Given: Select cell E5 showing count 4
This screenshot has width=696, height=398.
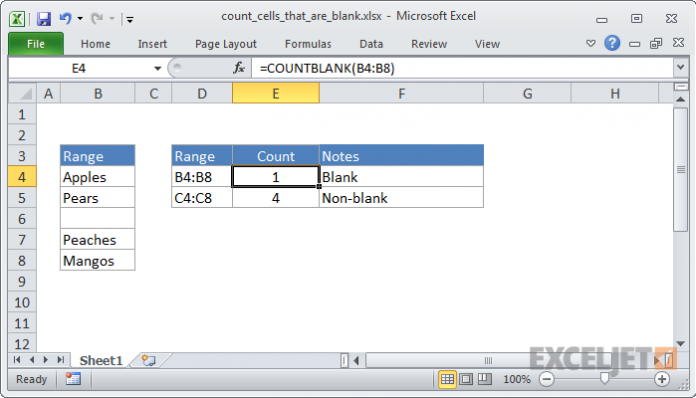Looking at the screenshot, I should [276, 198].
